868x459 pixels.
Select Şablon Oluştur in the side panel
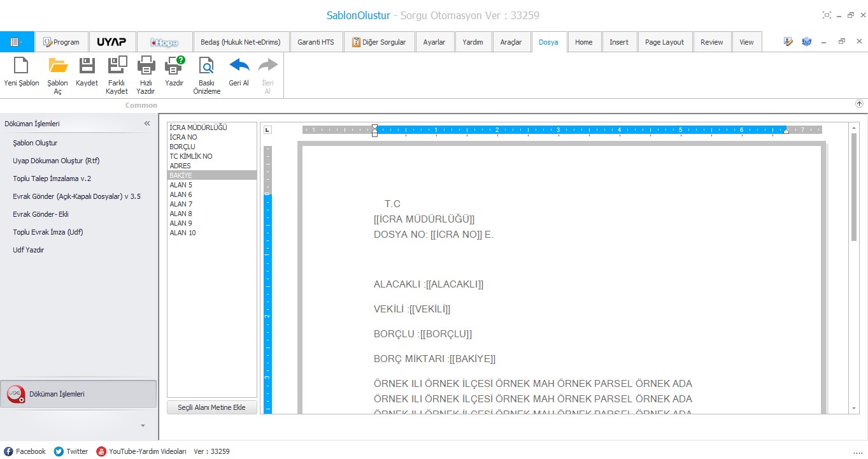35,143
